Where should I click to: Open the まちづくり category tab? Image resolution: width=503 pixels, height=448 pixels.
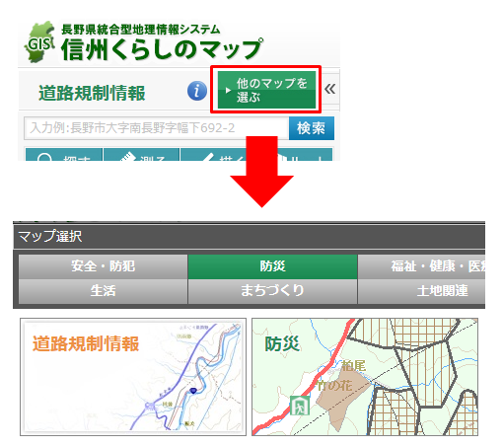click(x=272, y=291)
